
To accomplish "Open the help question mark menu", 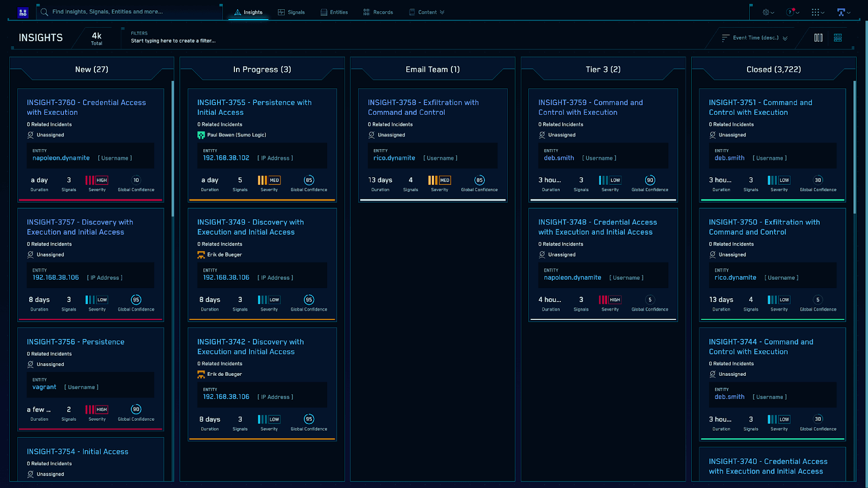I will pos(793,12).
